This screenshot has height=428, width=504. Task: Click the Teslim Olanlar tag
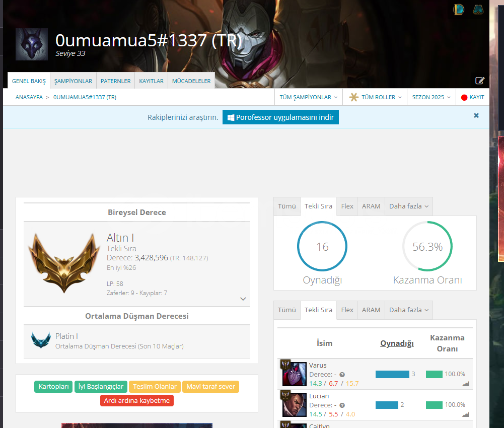pyautogui.click(x=155, y=387)
